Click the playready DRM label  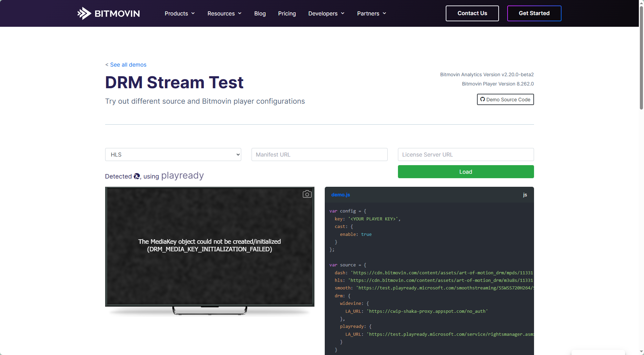(x=182, y=175)
